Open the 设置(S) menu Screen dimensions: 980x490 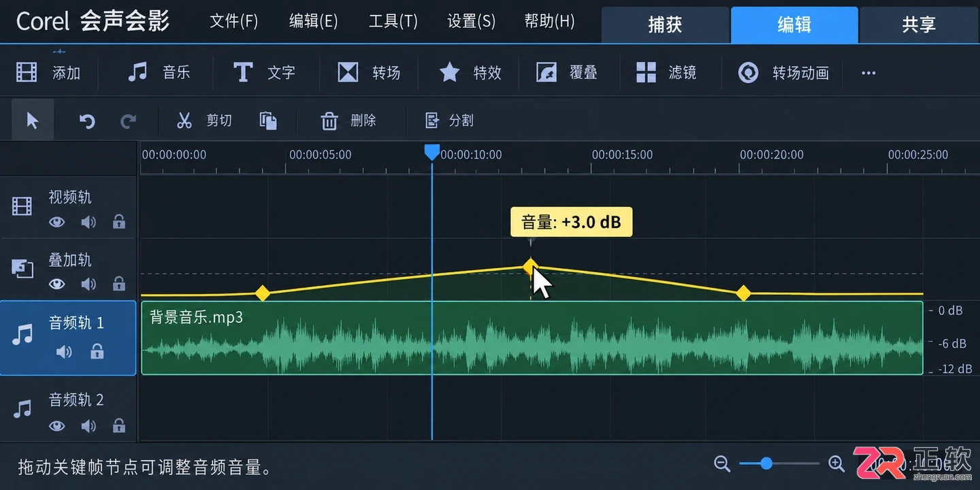click(x=471, y=21)
